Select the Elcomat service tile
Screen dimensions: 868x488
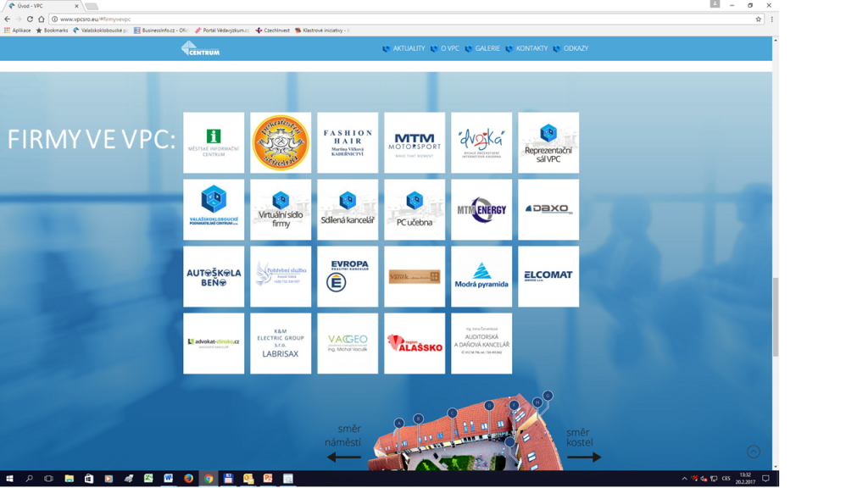point(548,277)
